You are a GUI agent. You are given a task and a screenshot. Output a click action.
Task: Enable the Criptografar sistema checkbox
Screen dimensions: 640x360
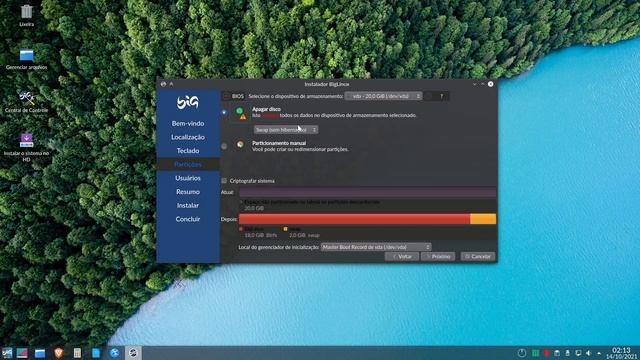[x=224, y=180]
